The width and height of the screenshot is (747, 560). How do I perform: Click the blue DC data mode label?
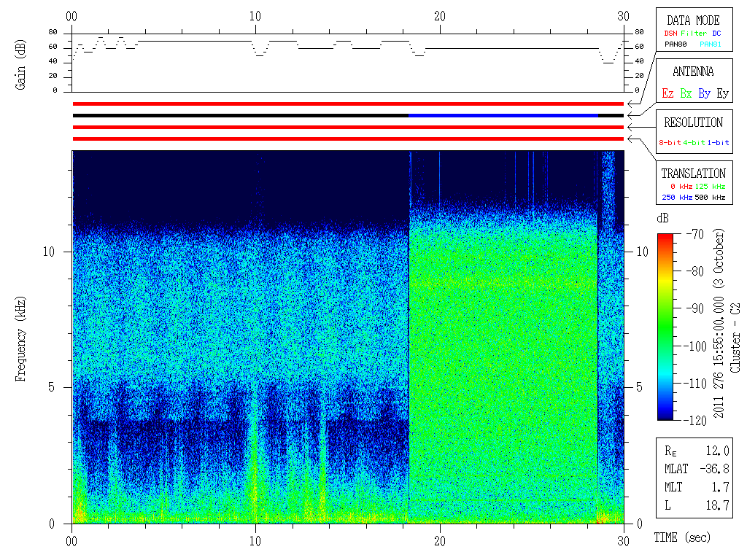point(716,34)
